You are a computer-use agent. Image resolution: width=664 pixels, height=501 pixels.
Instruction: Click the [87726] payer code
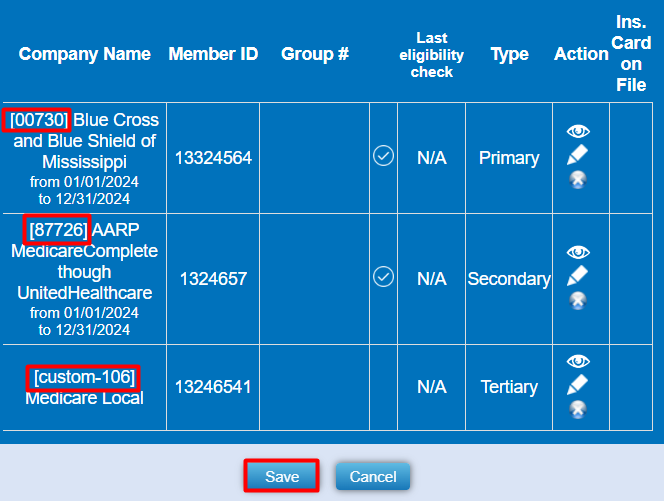(58, 230)
